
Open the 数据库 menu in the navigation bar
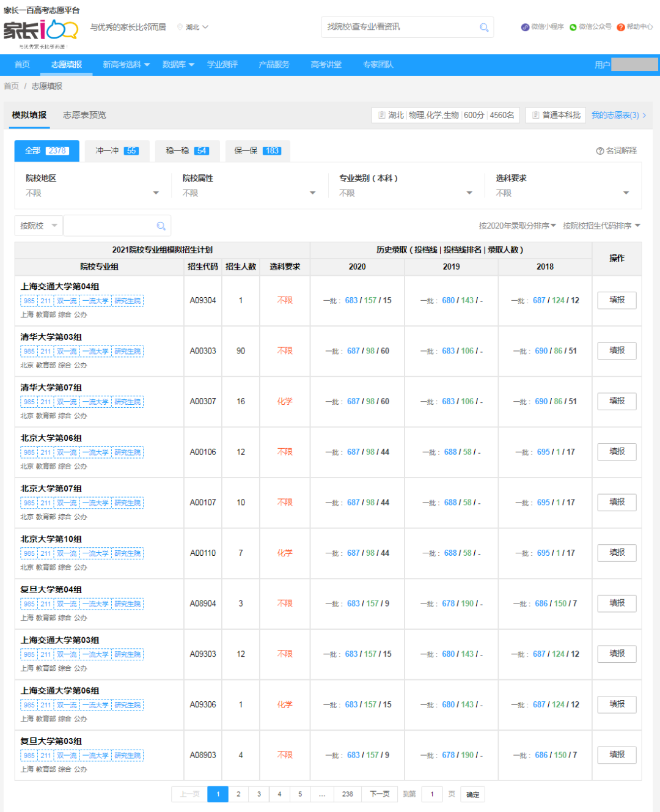[176, 65]
